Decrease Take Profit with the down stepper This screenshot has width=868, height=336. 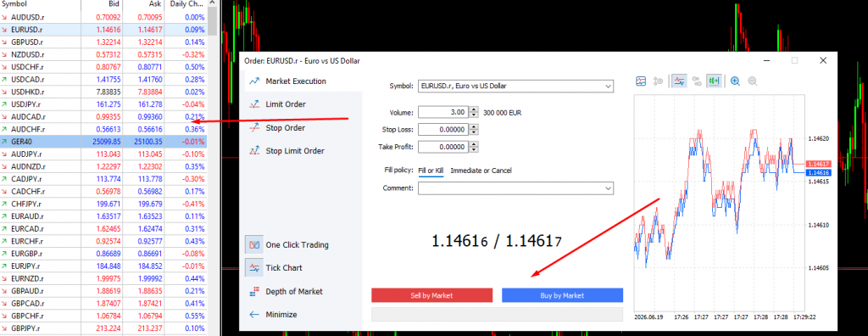click(474, 149)
